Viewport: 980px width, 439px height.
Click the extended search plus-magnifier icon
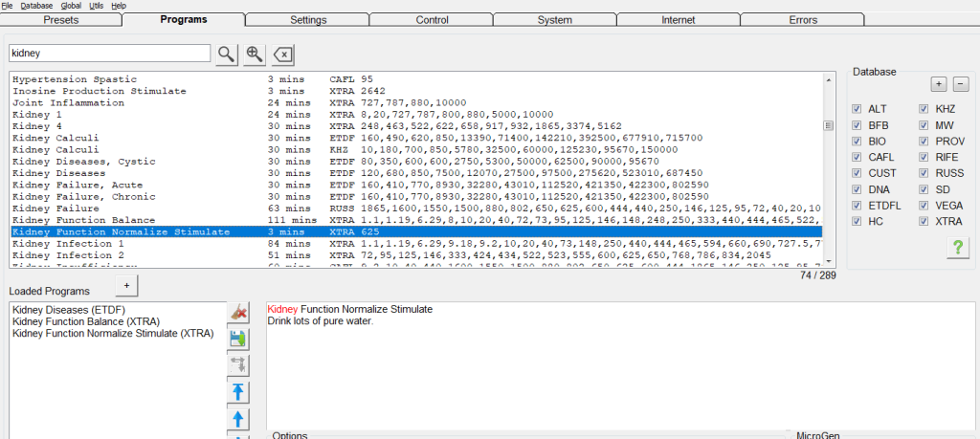tap(255, 54)
